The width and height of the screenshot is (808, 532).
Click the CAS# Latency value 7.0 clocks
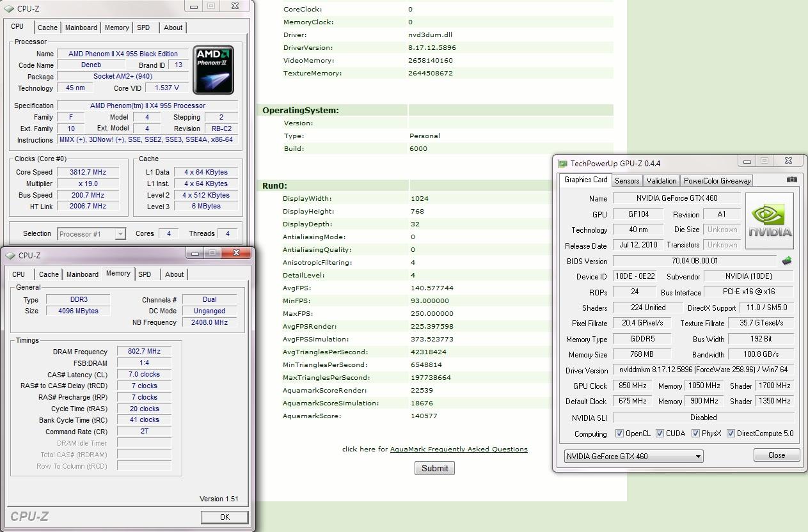coord(144,374)
